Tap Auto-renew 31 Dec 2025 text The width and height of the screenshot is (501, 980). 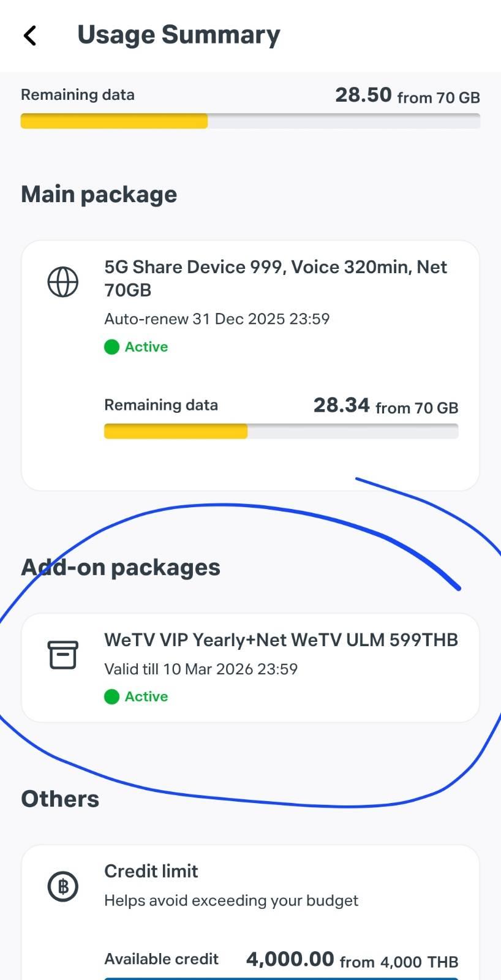point(217,319)
